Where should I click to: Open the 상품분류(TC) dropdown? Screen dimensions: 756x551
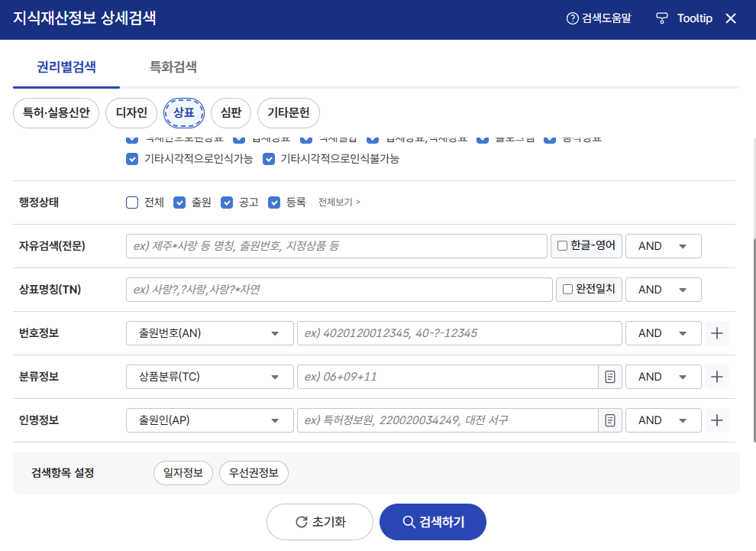coord(209,376)
